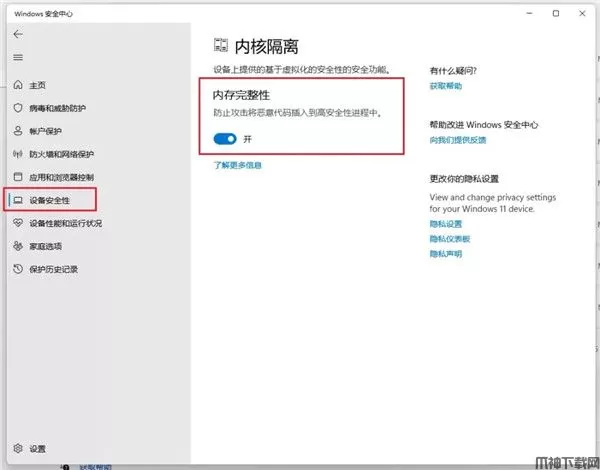600x470 pixels.
Task: Open 设置 at sidebar bottom
Action: click(38, 449)
